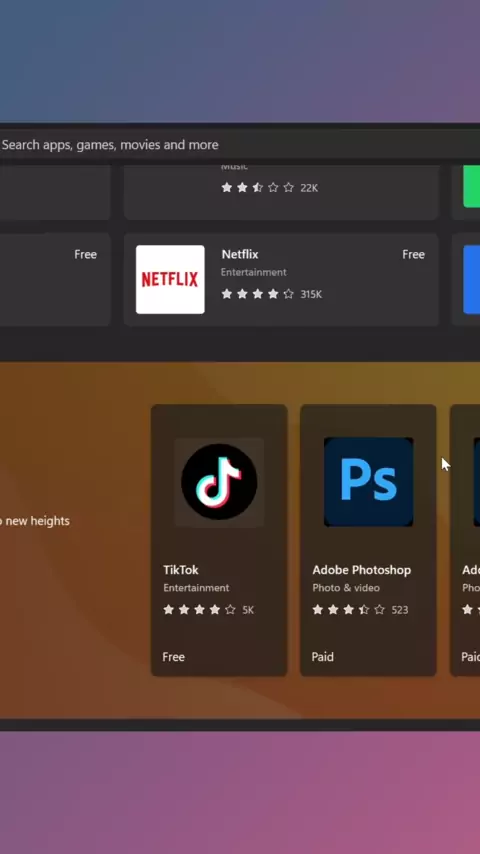Click TikTok's 5K star rating

coord(209,610)
